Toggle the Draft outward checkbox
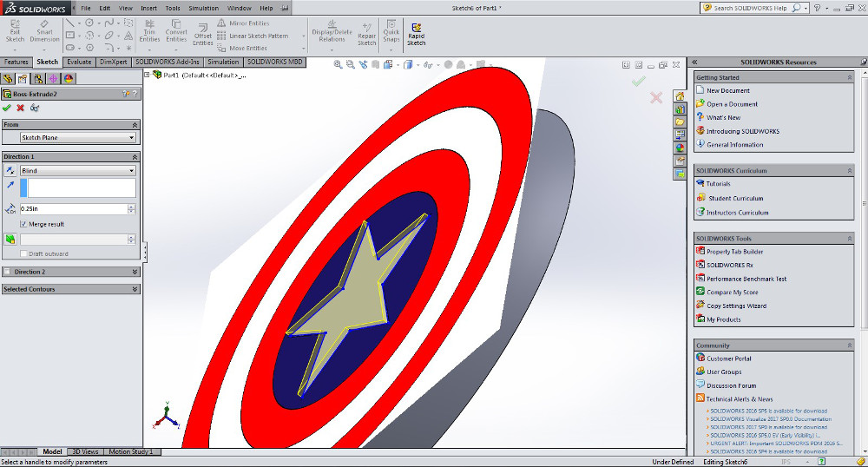868x467 pixels. point(23,253)
